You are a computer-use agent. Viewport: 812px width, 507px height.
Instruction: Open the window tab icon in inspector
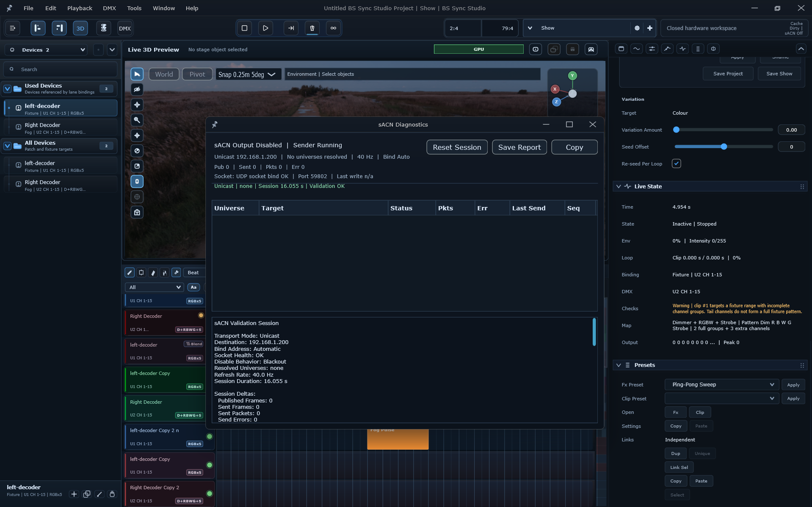621,49
